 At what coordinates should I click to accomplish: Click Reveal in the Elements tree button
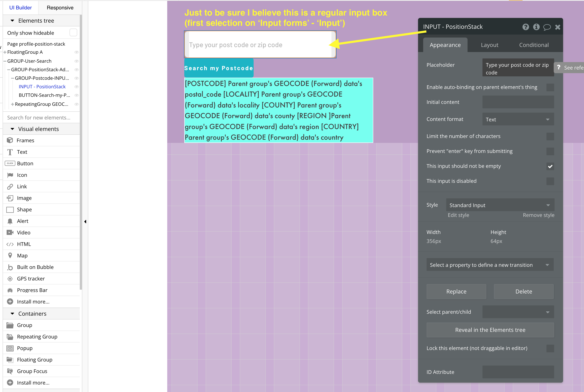click(x=490, y=330)
